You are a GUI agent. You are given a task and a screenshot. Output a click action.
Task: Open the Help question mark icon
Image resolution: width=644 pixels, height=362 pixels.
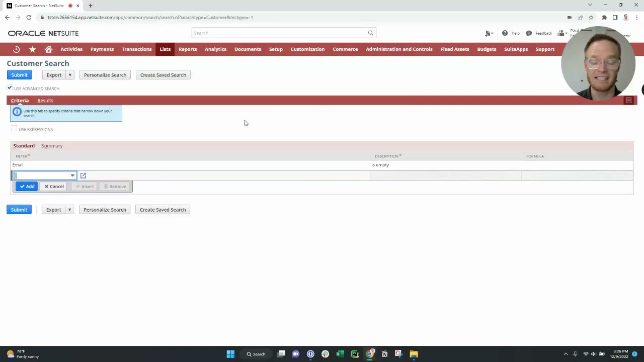(x=505, y=33)
